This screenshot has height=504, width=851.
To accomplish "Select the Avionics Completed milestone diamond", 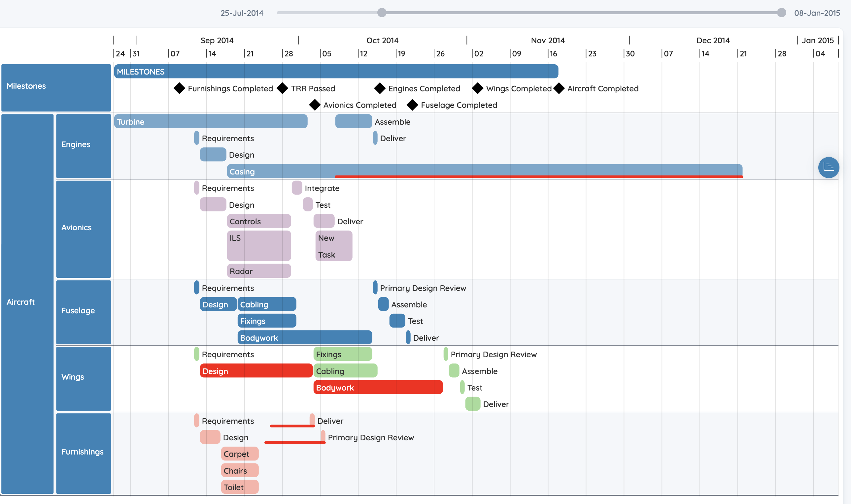I will pyautogui.click(x=315, y=105).
